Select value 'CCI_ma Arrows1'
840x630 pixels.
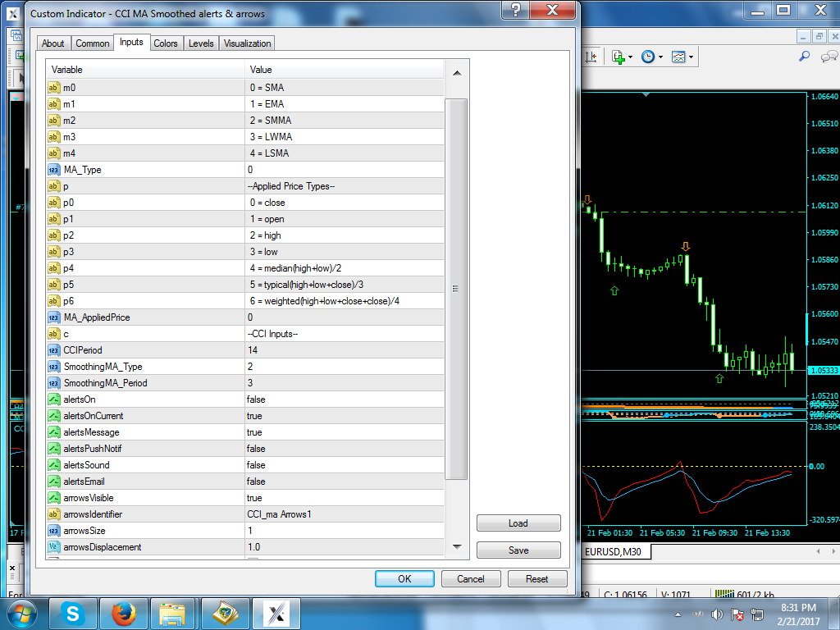pyautogui.click(x=345, y=514)
